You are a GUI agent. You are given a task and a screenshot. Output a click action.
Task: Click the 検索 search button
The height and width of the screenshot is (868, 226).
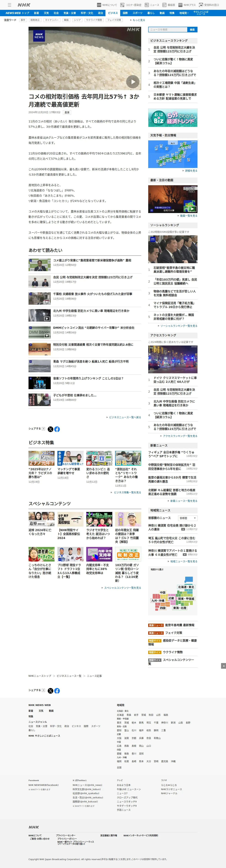click(192, 30)
